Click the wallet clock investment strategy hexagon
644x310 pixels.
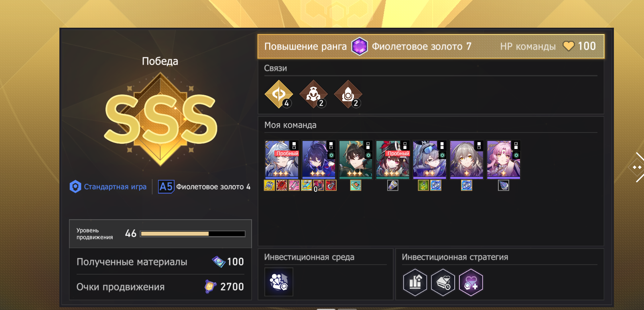443,282
